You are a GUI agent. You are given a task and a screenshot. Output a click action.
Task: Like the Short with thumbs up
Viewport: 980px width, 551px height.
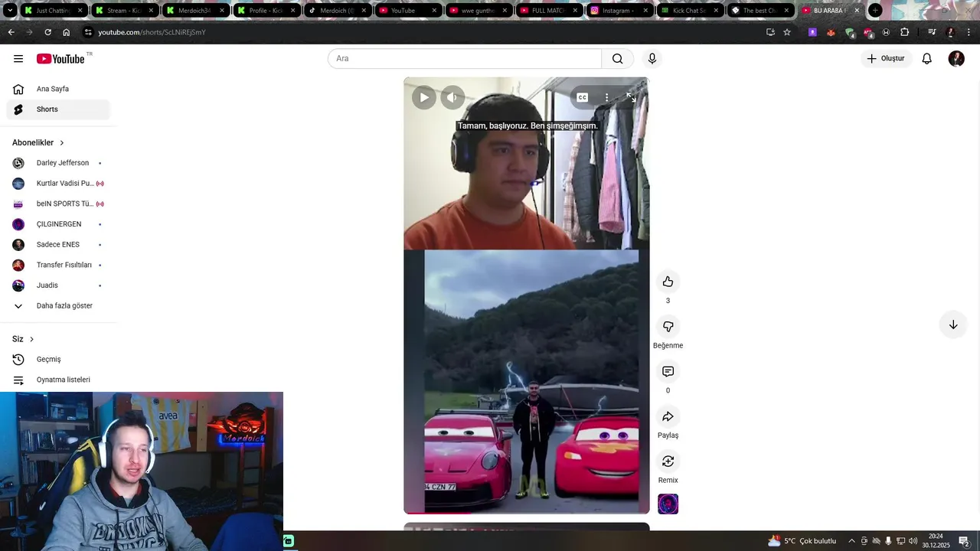coord(668,282)
